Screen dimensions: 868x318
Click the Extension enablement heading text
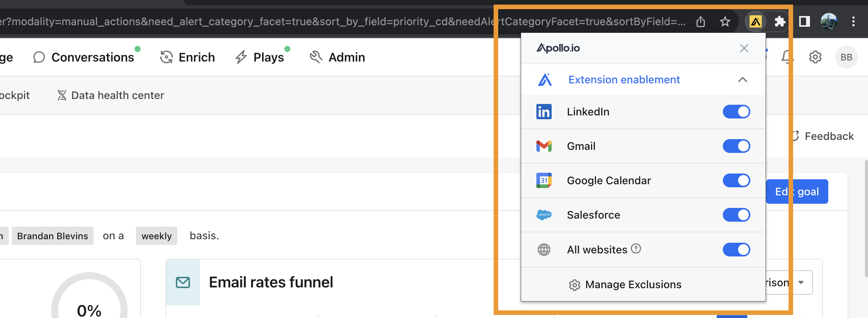pos(624,79)
